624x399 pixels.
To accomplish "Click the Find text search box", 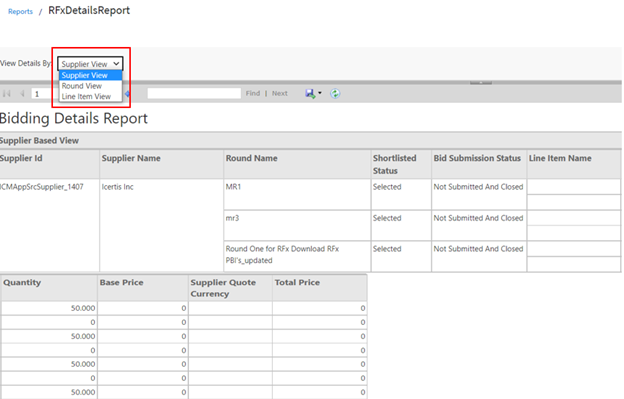I will [194, 93].
